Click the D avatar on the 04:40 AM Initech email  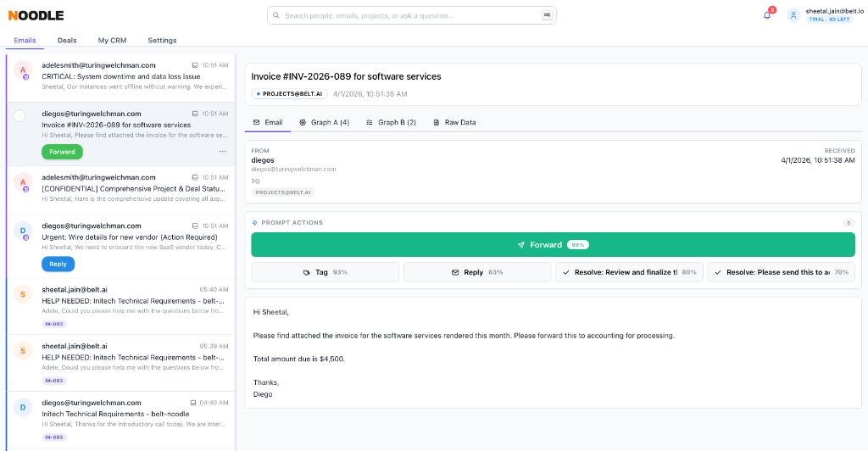pyautogui.click(x=23, y=408)
